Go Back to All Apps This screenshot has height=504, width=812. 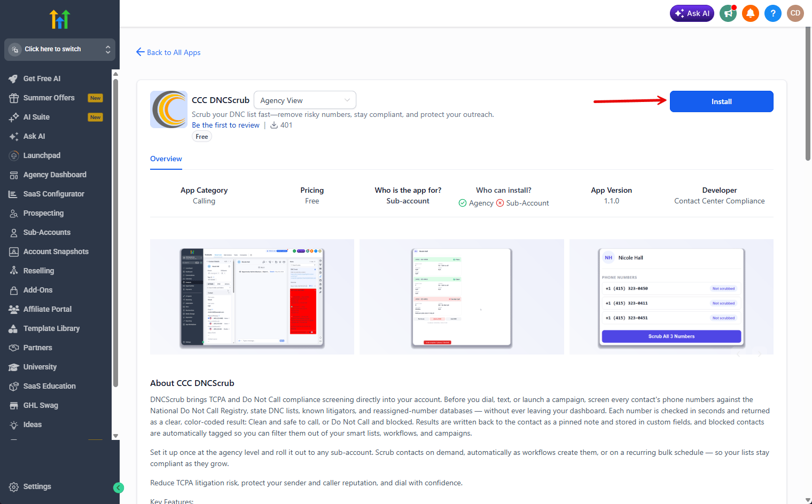[x=168, y=52]
